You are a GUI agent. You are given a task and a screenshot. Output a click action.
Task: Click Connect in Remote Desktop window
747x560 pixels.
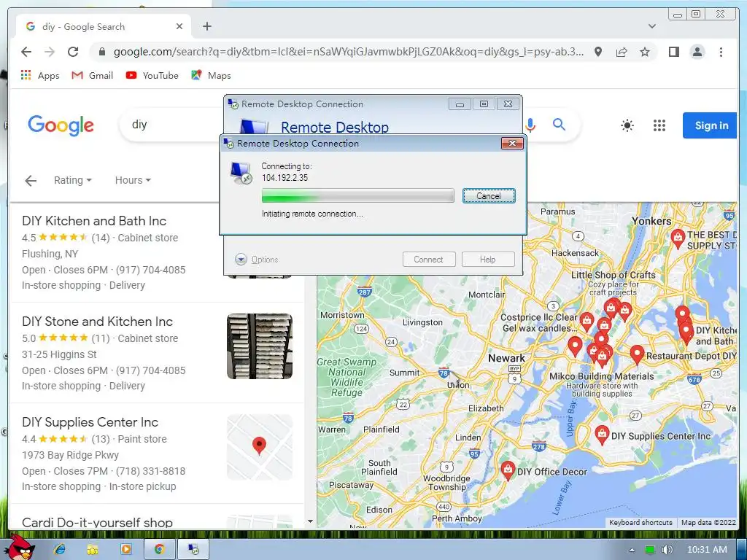coord(429,260)
